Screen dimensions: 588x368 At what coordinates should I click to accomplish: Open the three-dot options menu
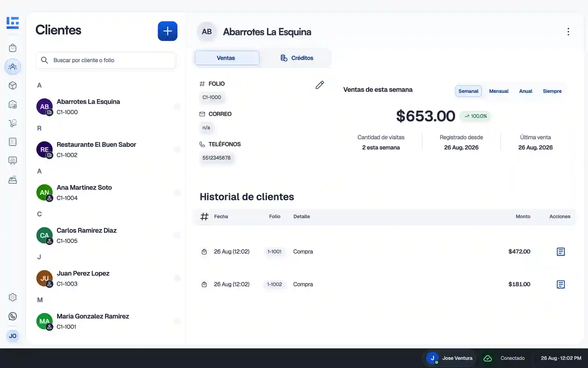568,32
